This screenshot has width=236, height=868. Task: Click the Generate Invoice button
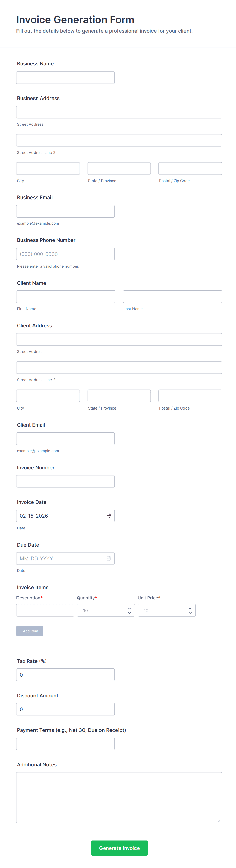point(119,848)
